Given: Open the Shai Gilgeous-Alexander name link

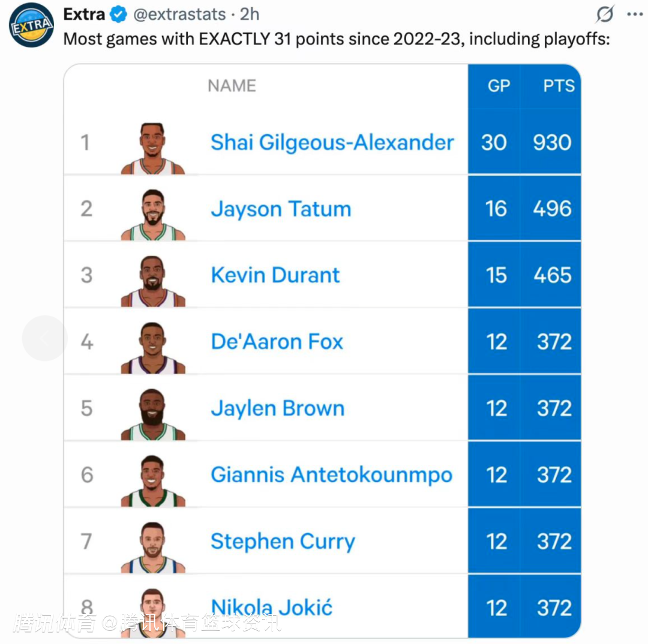Looking at the screenshot, I should pyautogui.click(x=332, y=143).
